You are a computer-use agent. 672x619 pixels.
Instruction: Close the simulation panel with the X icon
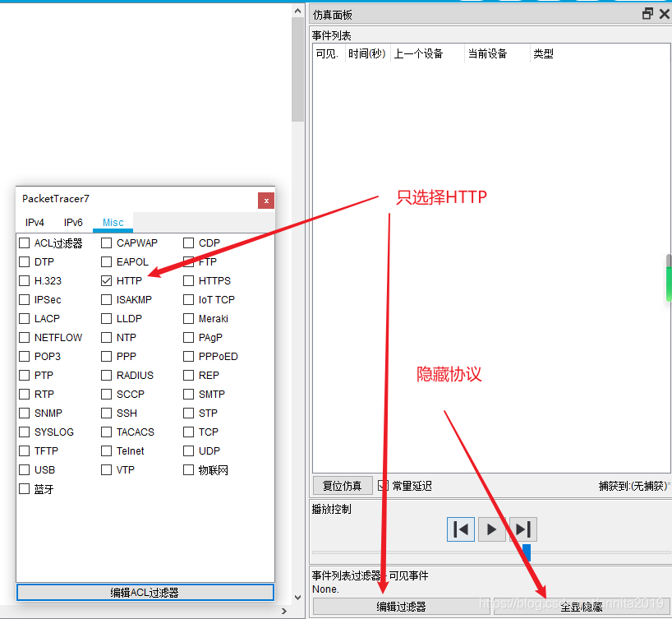tap(665, 14)
